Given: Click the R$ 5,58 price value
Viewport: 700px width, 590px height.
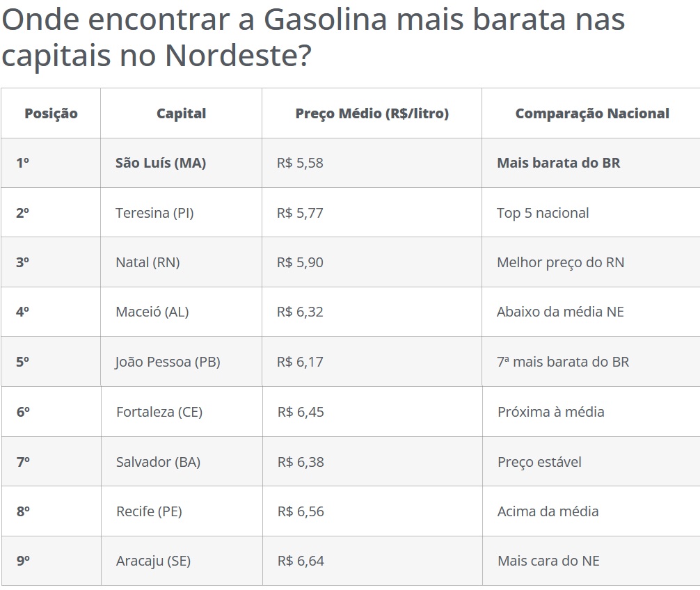Looking at the screenshot, I should pos(300,164).
